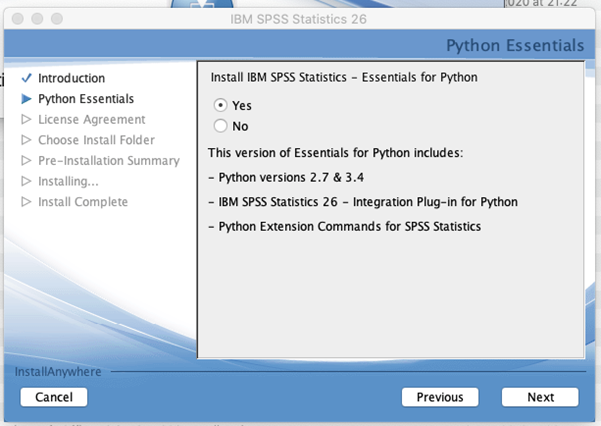Screen dimensions: 601x426
Task: Select the Choose Install Folder step label
Action: [x=96, y=140]
